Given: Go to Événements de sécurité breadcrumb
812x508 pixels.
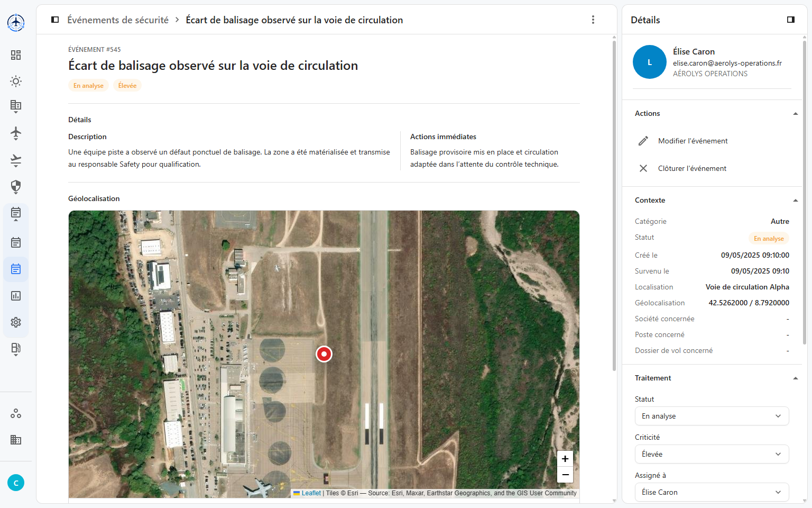Looking at the screenshot, I should click(x=118, y=20).
